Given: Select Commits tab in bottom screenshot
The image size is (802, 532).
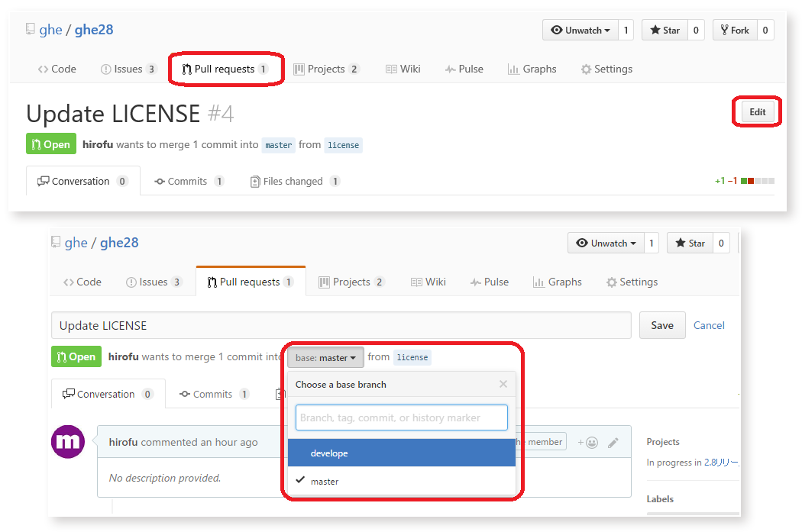Looking at the screenshot, I should coord(214,394).
